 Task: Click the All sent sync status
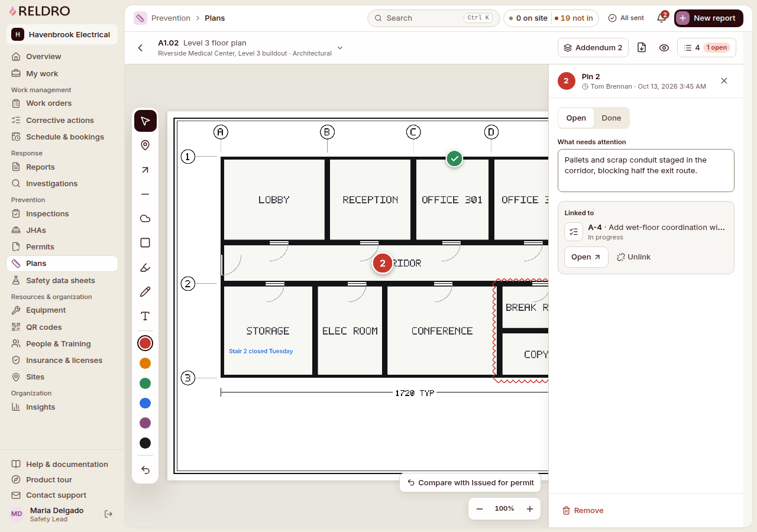click(x=626, y=18)
